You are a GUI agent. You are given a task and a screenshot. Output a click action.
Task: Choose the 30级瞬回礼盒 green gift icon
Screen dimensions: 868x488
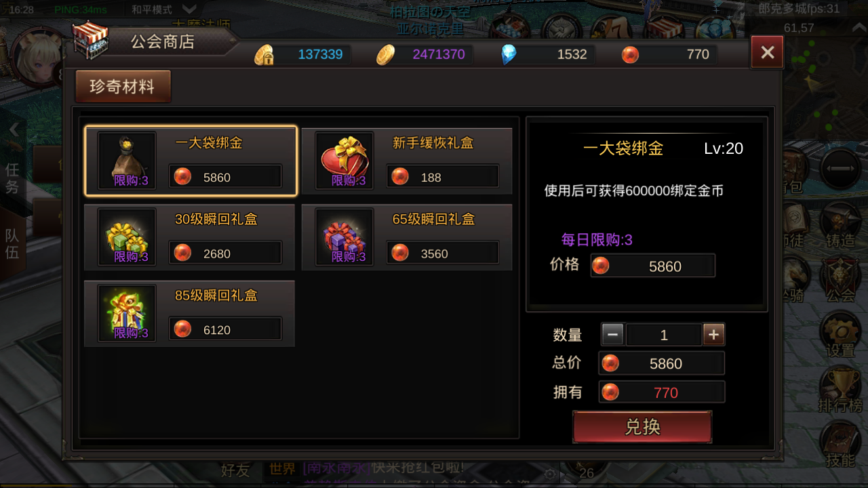[127, 237]
